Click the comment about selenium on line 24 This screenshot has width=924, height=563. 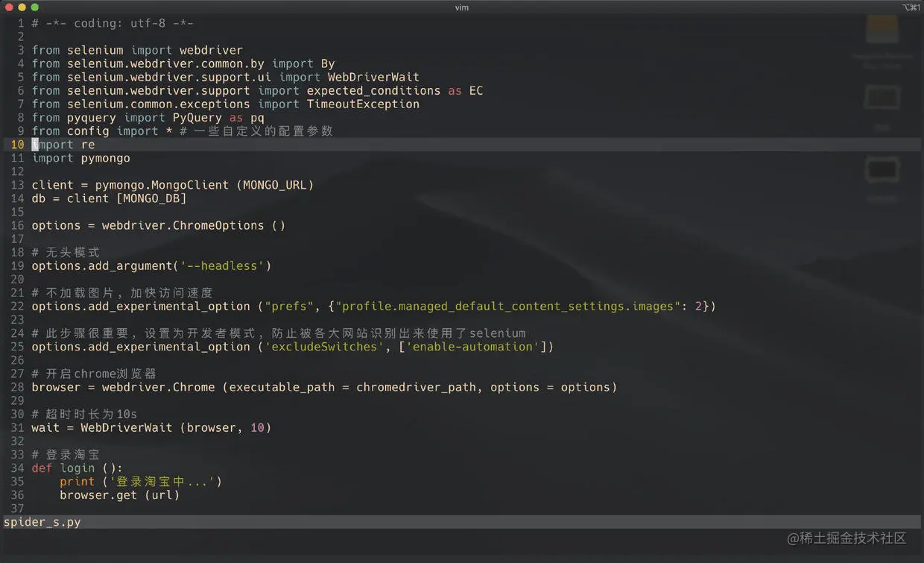point(279,333)
